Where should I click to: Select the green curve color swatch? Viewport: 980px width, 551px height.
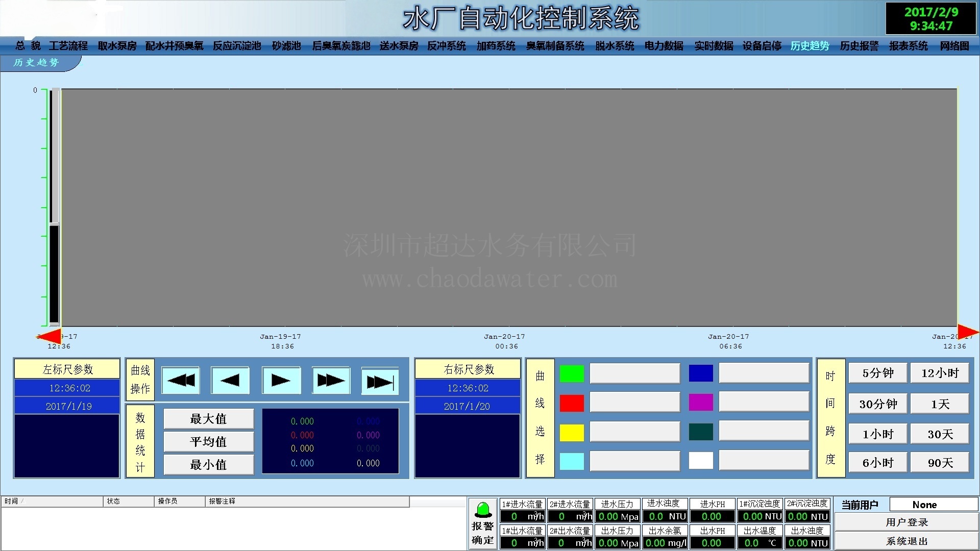click(572, 373)
